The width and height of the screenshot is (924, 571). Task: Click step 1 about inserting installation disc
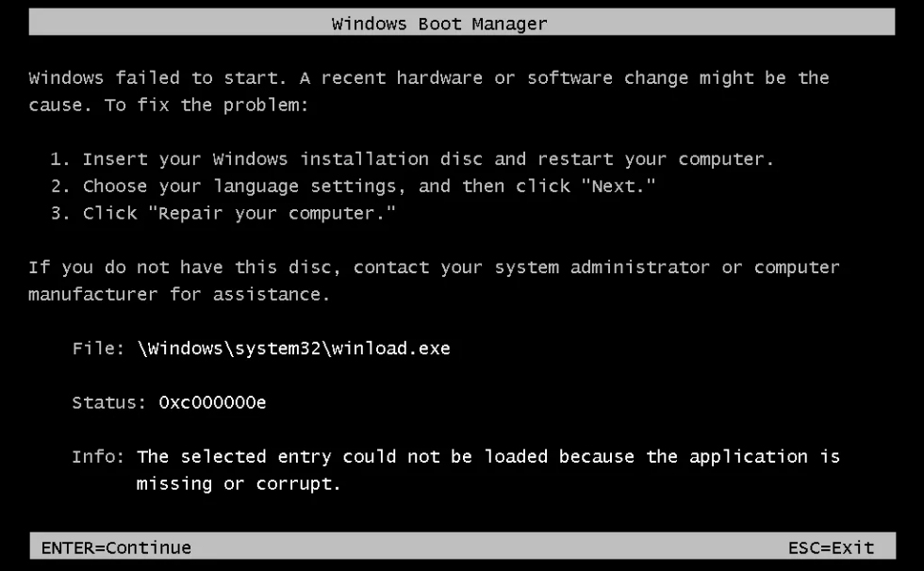pos(411,159)
